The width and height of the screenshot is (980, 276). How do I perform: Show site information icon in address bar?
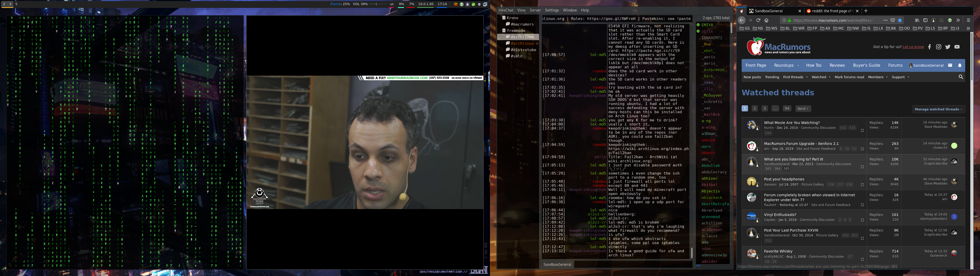point(784,20)
